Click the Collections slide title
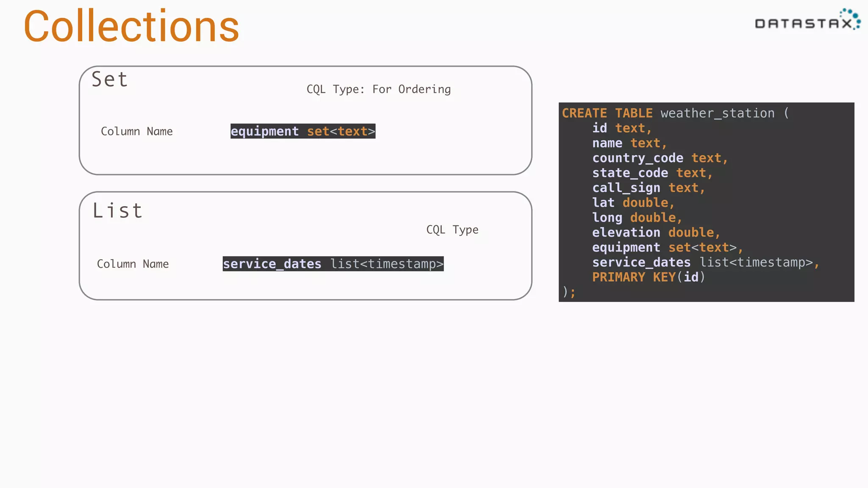Image resolution: width=868 pixels, height=488 pixels. pos(131,27)
